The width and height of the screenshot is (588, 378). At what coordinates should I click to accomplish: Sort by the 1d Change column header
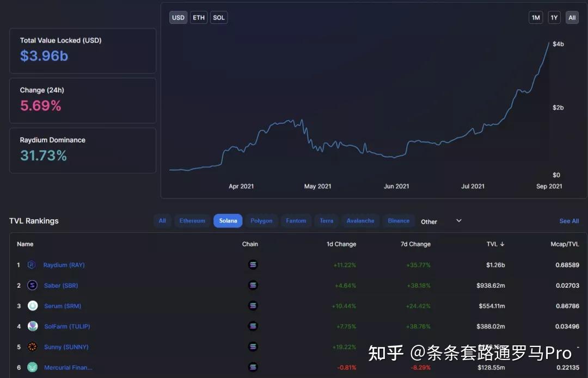[x=341, y=244]
